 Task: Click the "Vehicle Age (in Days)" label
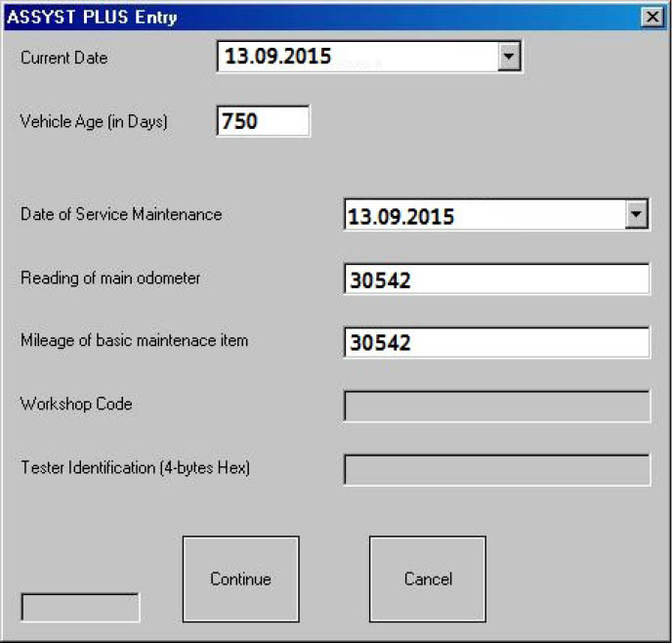[x=94, y=122]
